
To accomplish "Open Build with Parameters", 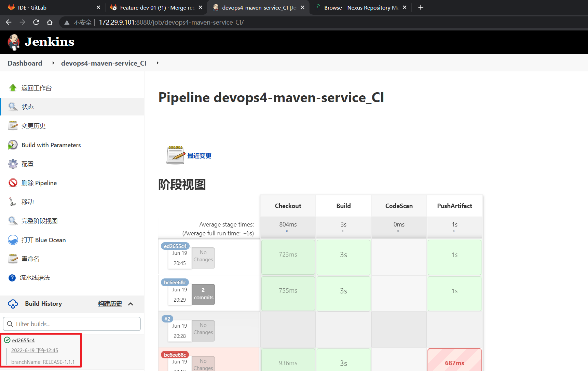I will click(x=51, y=145).
